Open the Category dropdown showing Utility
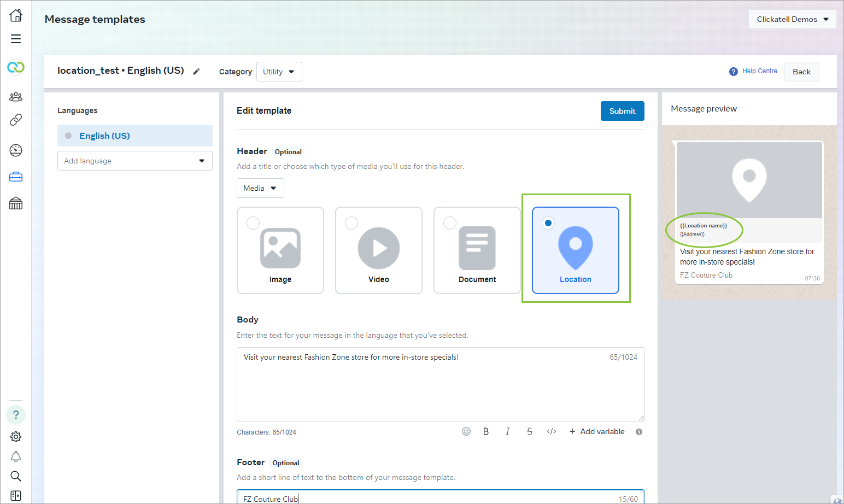 tap(279, 71)
